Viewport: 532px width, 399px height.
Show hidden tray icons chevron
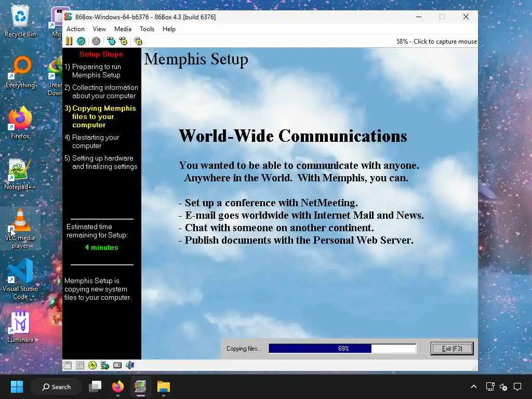[x=474, y=387]
